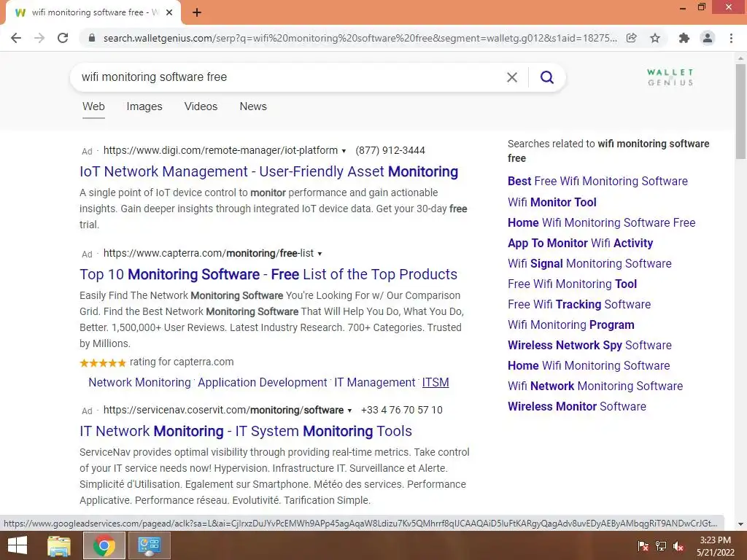Click the browser address bar URL
Viewport: 747px width, 560px height.
[x=360, y=38]
